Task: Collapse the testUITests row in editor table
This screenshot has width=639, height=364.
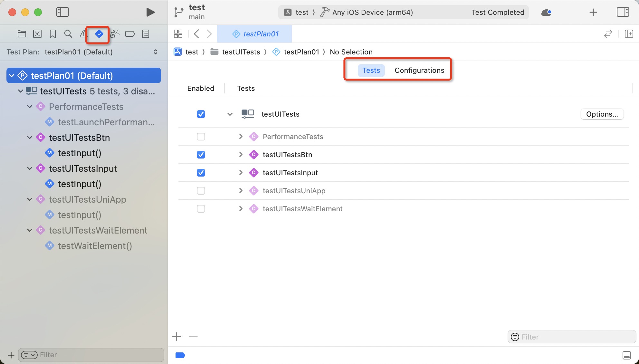Action: tap(230, 114)
